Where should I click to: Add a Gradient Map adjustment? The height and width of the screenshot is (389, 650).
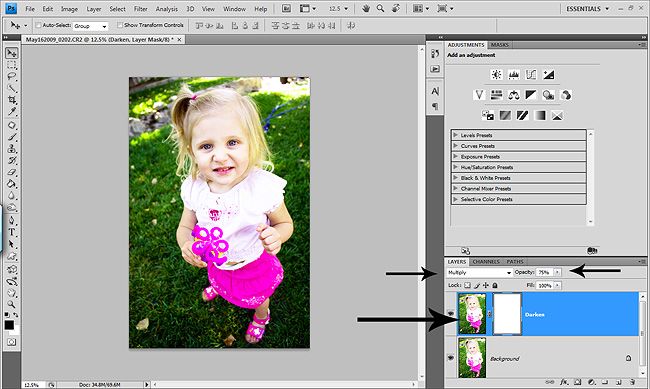tap(540, 115)
